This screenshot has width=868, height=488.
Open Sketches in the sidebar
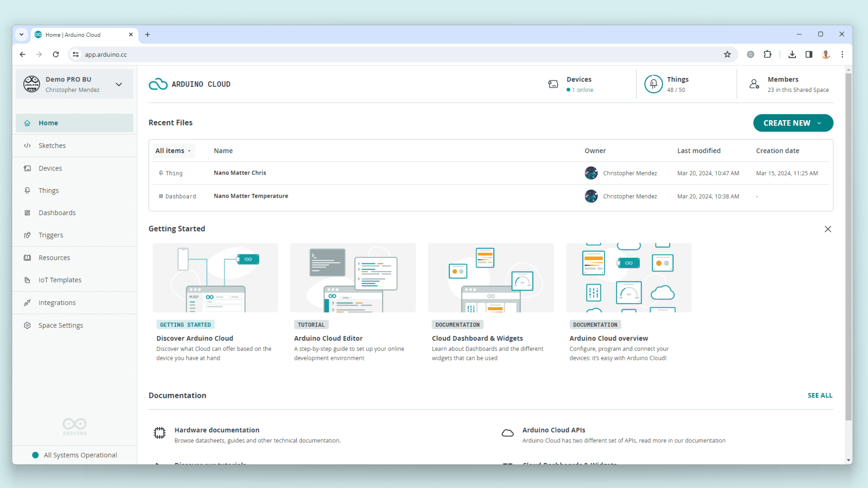click(52, 145)
